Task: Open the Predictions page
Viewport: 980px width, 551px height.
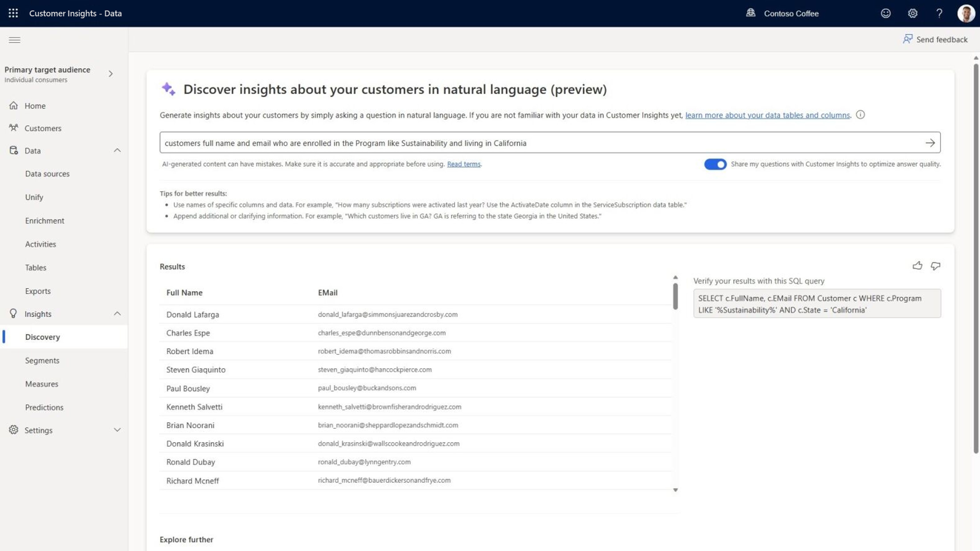Action: click(44, 407)
